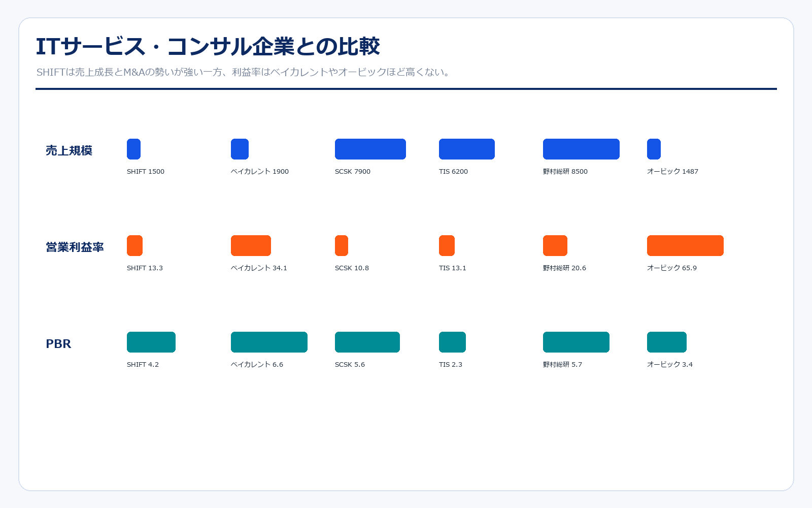Select the 営業利益率 row label

coord(75,247)
